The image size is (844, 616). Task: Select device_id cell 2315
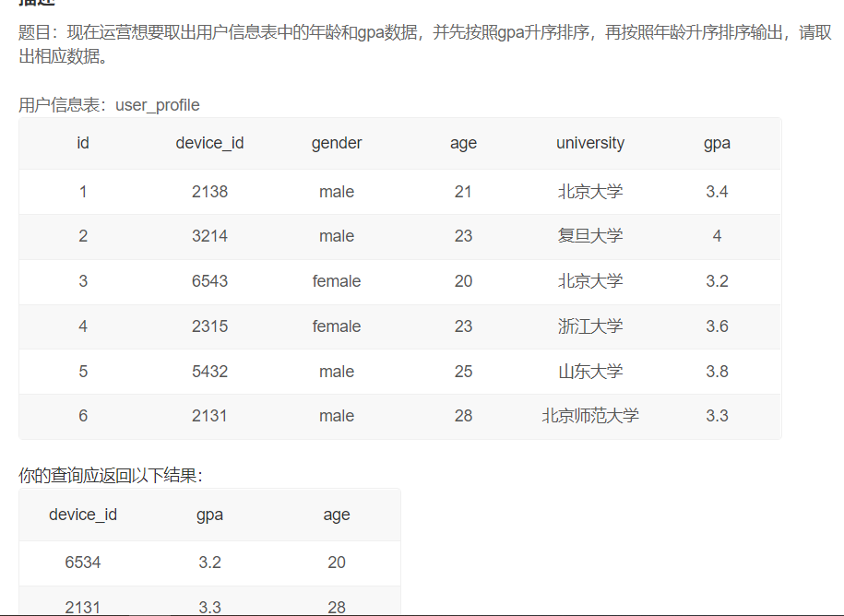pyautogui.click(x=209, y=326)
